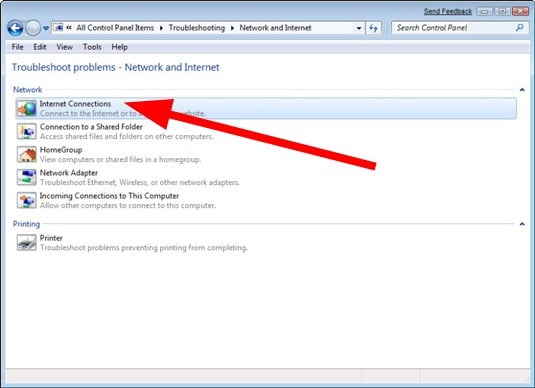The width and height of the screenshot is (535, 388).
Task: Expand arrow after Troubleshooting breadcrumb
Action: click(x=232, y=28)
